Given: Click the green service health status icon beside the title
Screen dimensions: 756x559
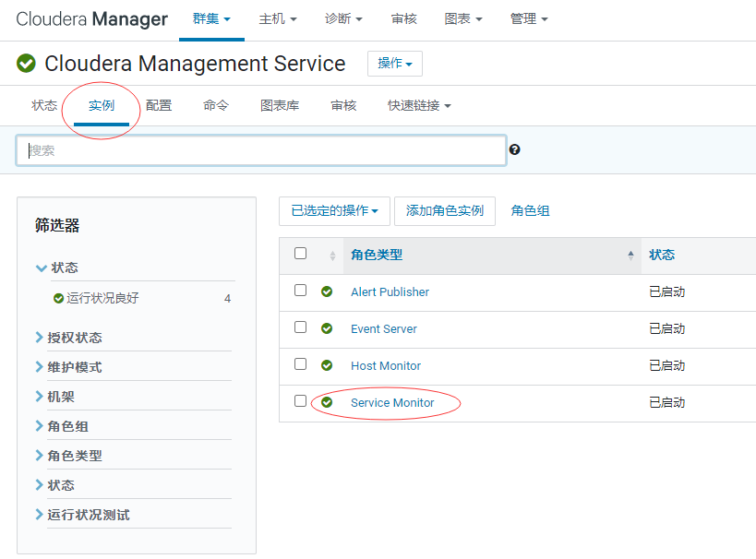Looking at the screenshot, I should (x=26, y=63).
